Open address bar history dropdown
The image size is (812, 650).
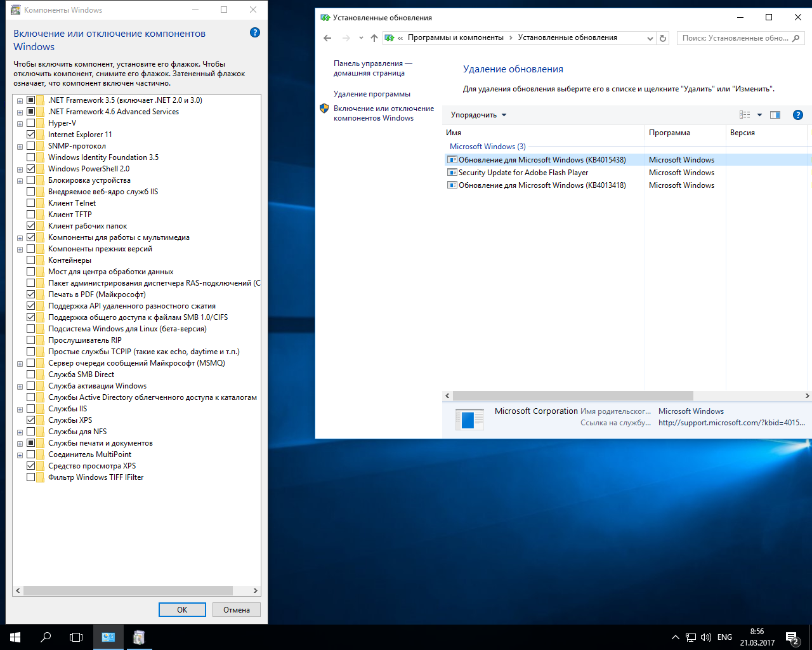650,38
